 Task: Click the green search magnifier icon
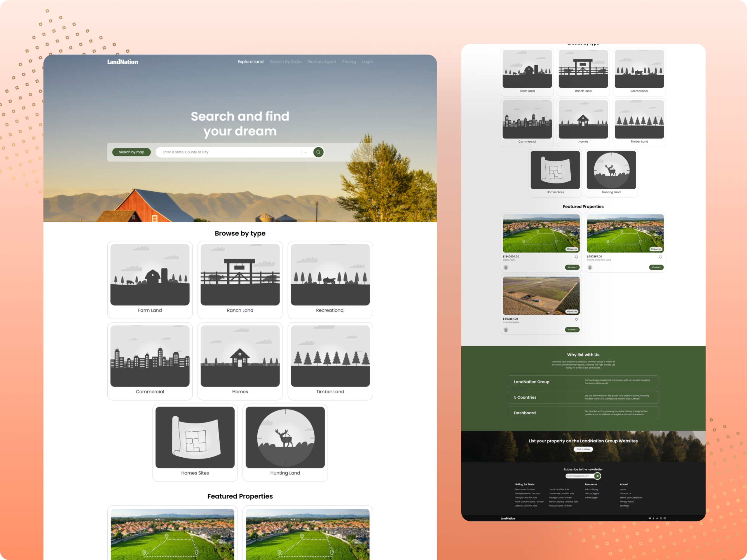point(318,152)
